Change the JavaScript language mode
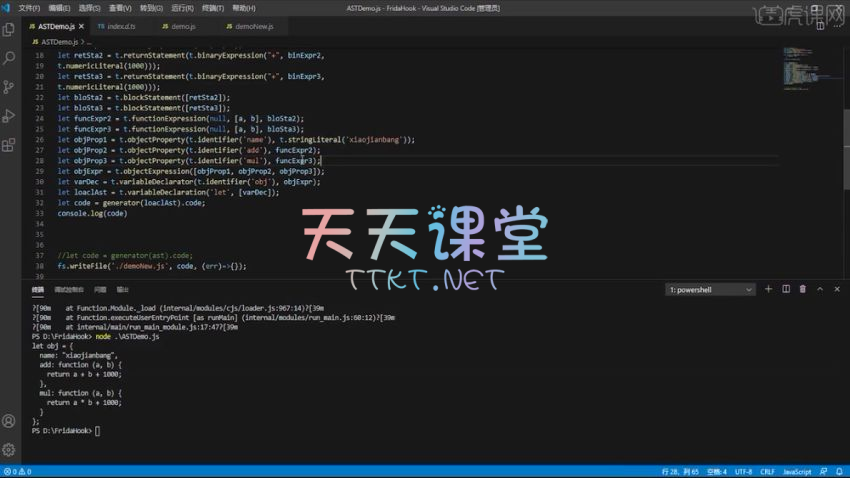The width and height of the screenshot is (850, 478). pos(797,471)
